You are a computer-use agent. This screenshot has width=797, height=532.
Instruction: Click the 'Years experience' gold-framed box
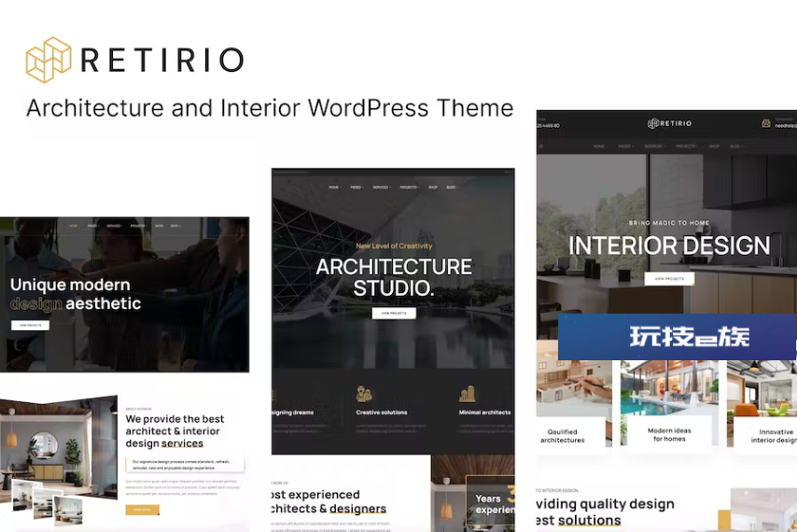point(491,500)
